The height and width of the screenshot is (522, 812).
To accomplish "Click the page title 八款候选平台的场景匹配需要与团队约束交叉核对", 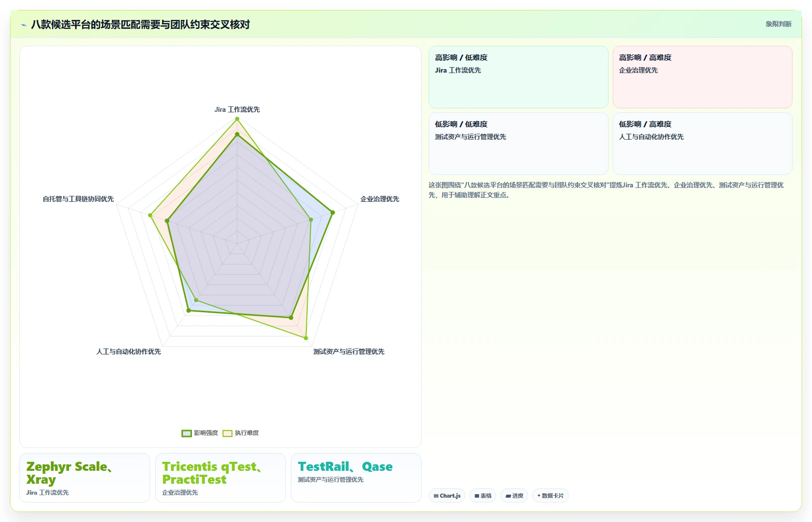I will 140,24.
